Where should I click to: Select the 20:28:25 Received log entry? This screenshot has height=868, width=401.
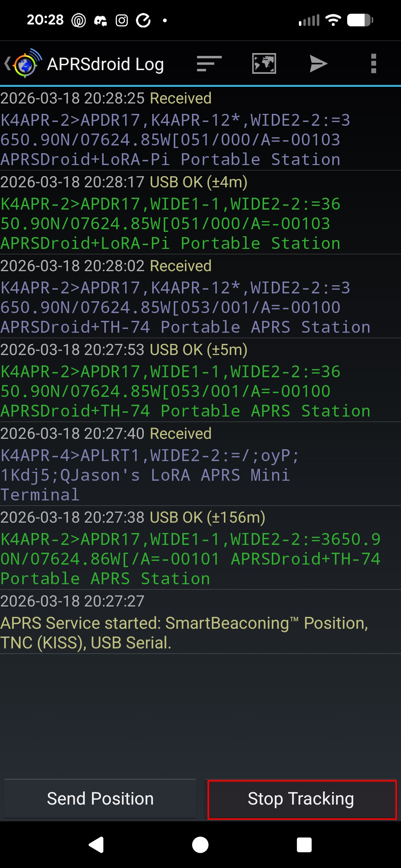pos(200,129)
